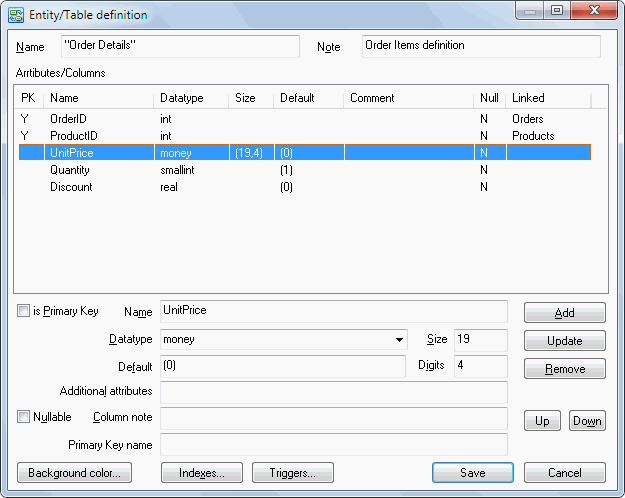Move the column Up
Screen dimensions: 625x498
coord(542,421)
